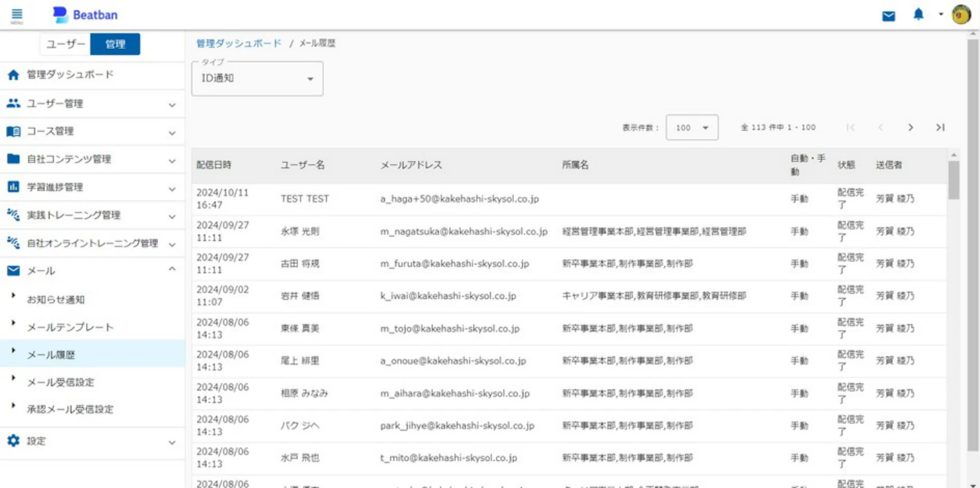Click the folder icon for 自社コンテンツ管理
Screen dimensions: 980x488
13,159
